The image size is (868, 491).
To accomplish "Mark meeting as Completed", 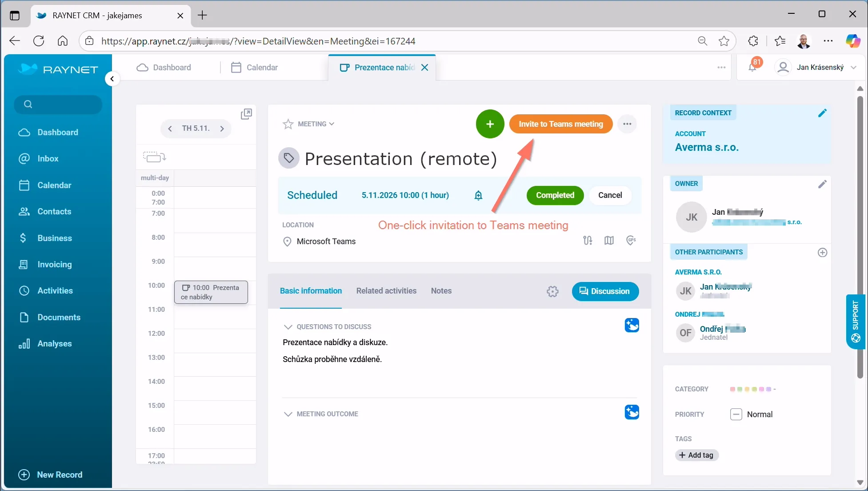I will point(555,195).
